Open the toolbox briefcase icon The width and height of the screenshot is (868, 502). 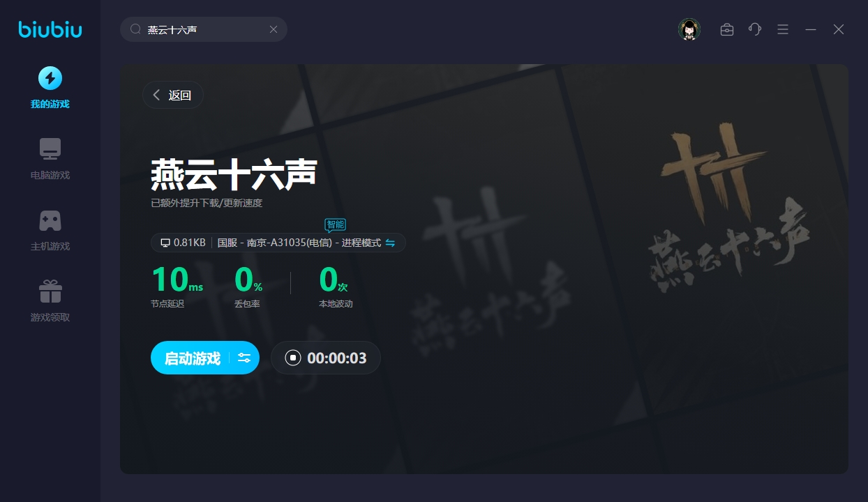[x=727, y=29]
